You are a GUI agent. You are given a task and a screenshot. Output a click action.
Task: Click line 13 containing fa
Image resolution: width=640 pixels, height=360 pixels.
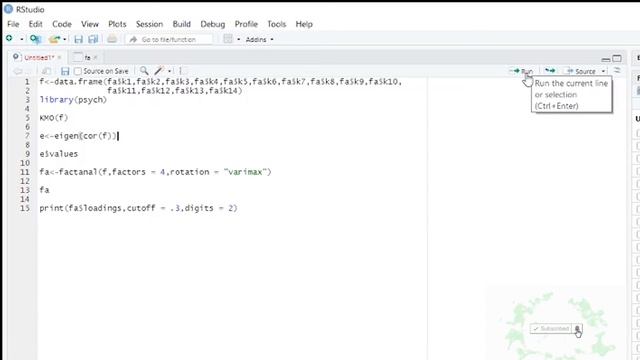[44, 190]
